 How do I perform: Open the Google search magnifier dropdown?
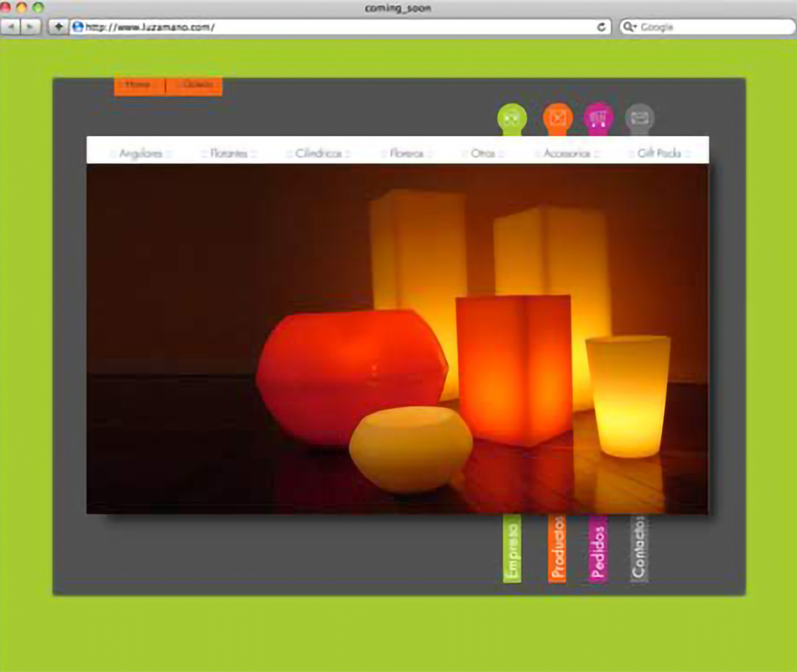(x=629, y=27)
